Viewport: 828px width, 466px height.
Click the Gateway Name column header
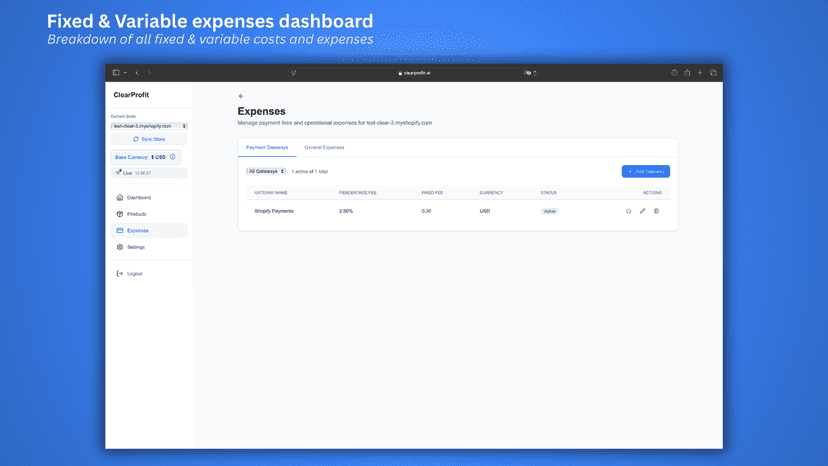click(x=271, y=193)
